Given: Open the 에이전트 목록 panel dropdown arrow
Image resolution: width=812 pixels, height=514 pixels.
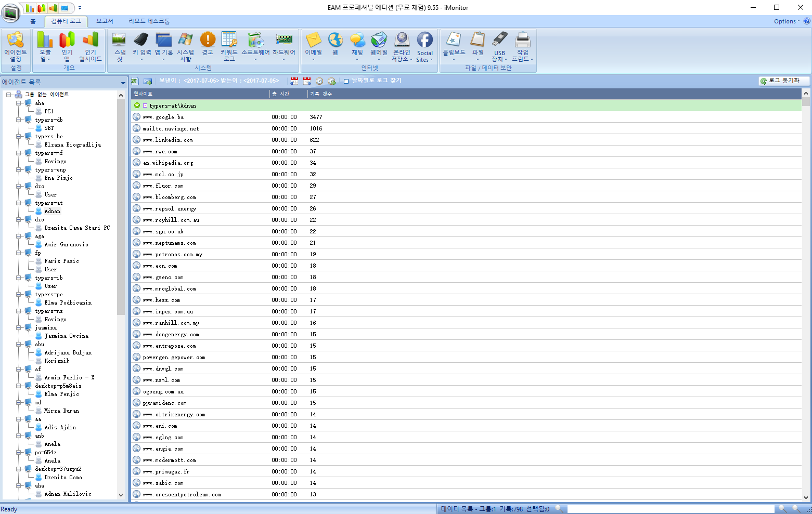Looking at the screenshot, I should pos(123,83).
